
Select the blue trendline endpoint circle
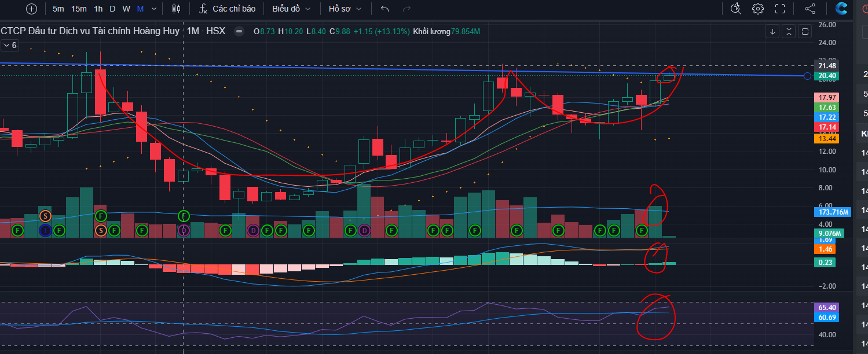[x=808, y=76]
